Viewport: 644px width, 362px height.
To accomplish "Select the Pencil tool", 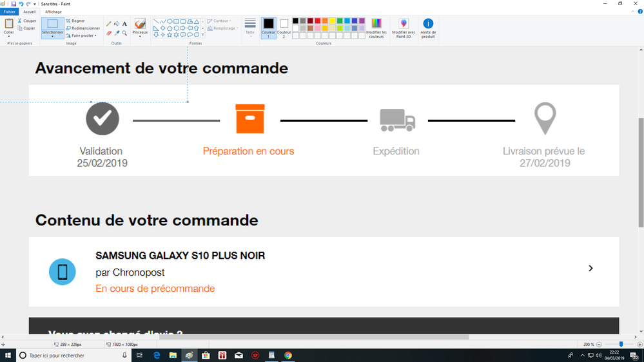I will [x=109, y=24].
